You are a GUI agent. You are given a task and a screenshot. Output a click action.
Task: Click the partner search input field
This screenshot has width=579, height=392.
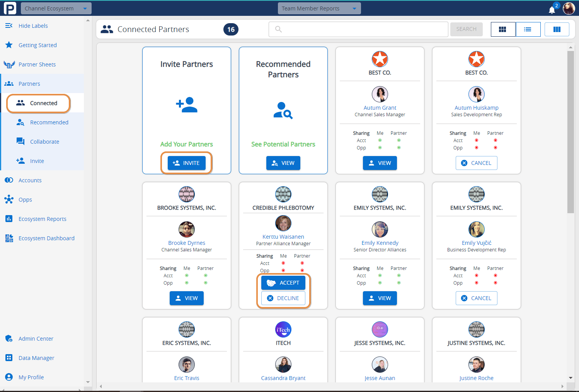(358, 29)
